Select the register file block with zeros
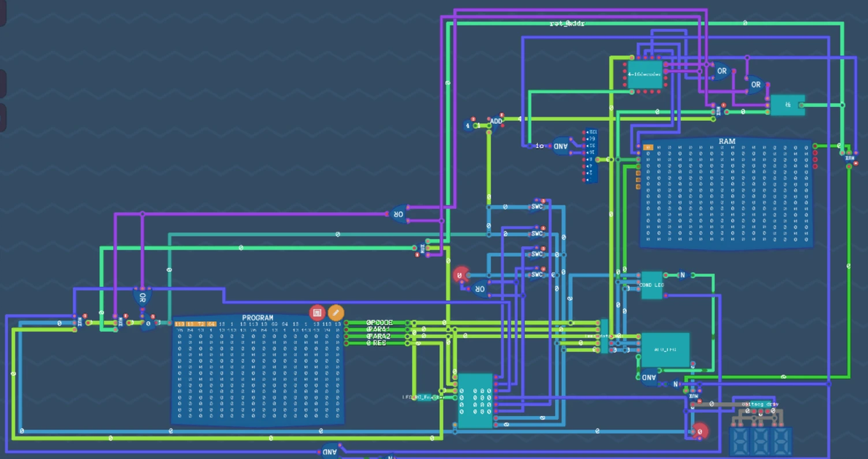 pyautogui.click(x=476, y=400)
